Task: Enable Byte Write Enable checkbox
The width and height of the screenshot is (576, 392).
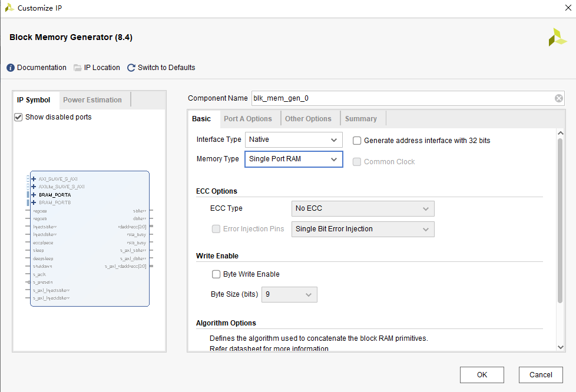Action: [216, 274]
